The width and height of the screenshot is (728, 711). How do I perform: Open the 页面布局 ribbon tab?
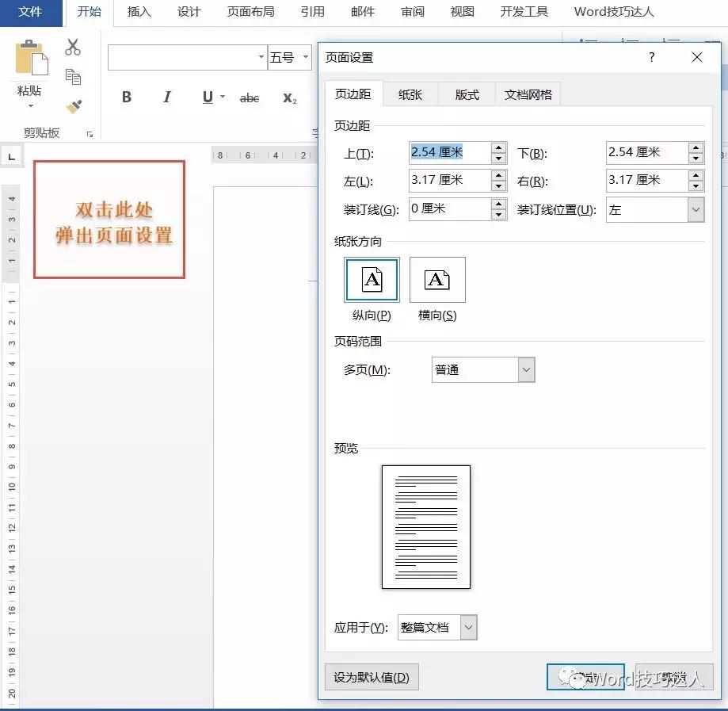coord(250,12)
